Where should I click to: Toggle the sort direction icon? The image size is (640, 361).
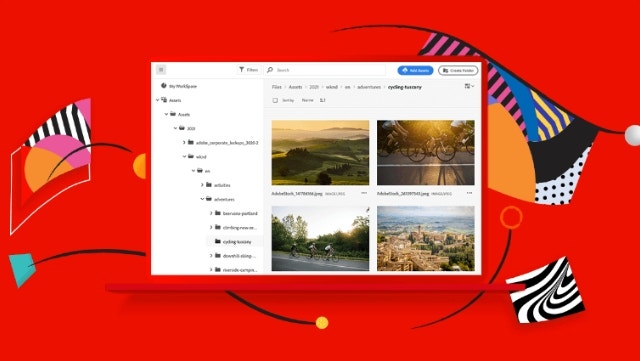click(322, 100)
